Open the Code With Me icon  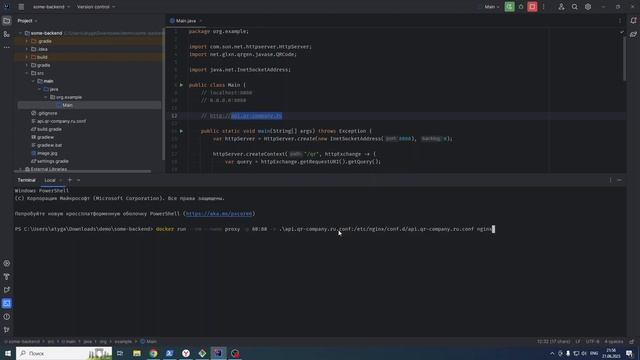tap(561, 7)
